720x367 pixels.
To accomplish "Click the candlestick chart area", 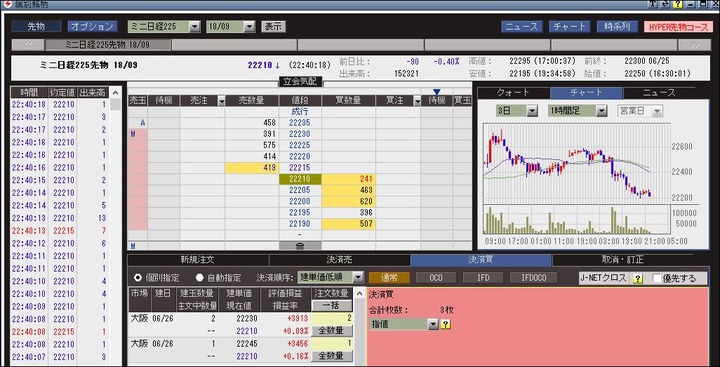I will 576,163.
